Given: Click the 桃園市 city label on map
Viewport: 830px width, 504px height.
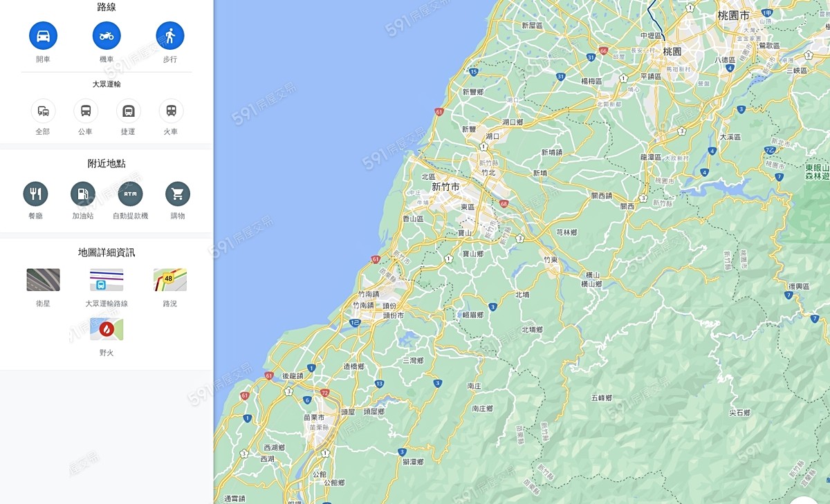Looking at the screenshot, I should tap(733, 15).
